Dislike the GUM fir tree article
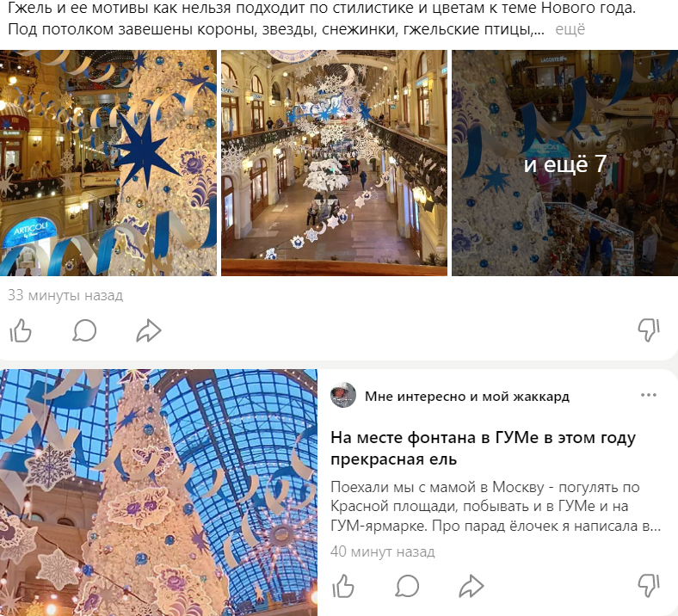 (649, 586)
